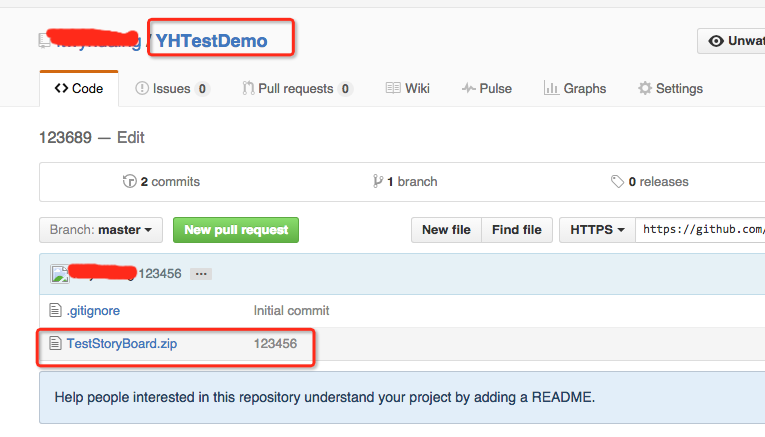Click the README suggestion message text
Viewport: 765px width, 437px height.
point(325,397)
